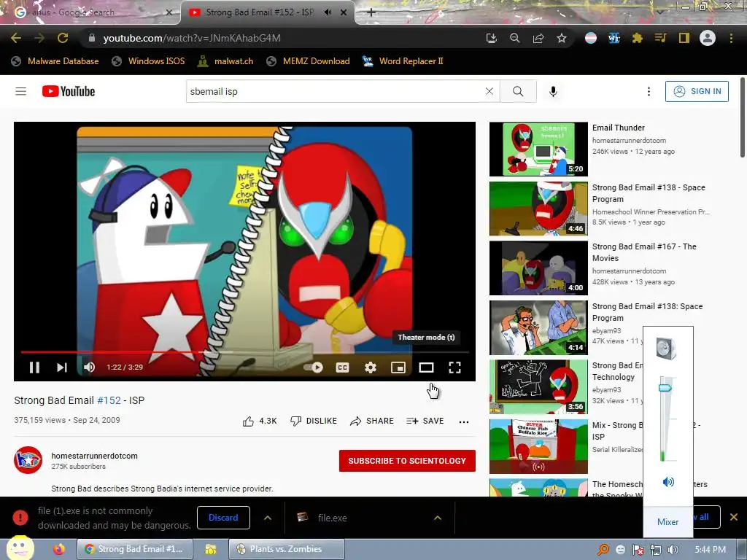
Task: Open homestarrunnerdotcom channel avatar
Action: 28,460
